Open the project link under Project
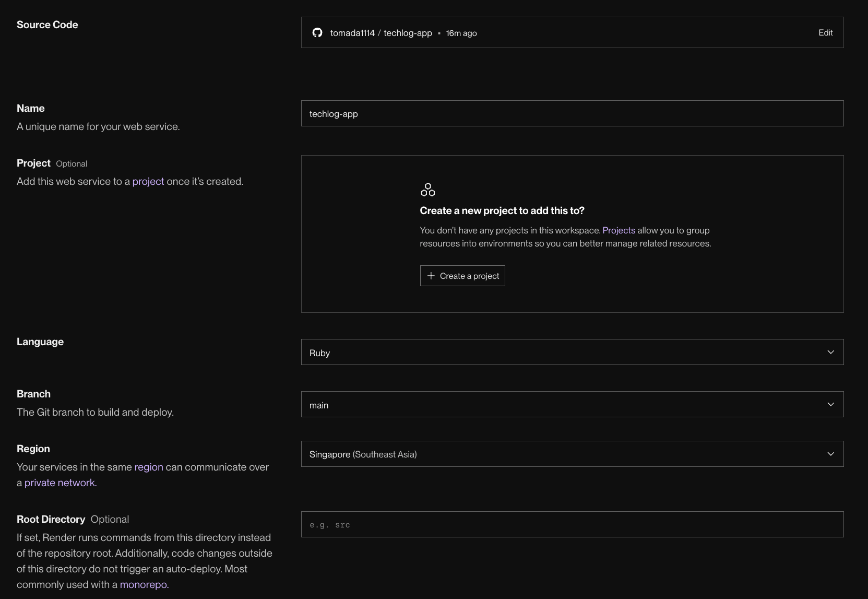 [148, 181]
